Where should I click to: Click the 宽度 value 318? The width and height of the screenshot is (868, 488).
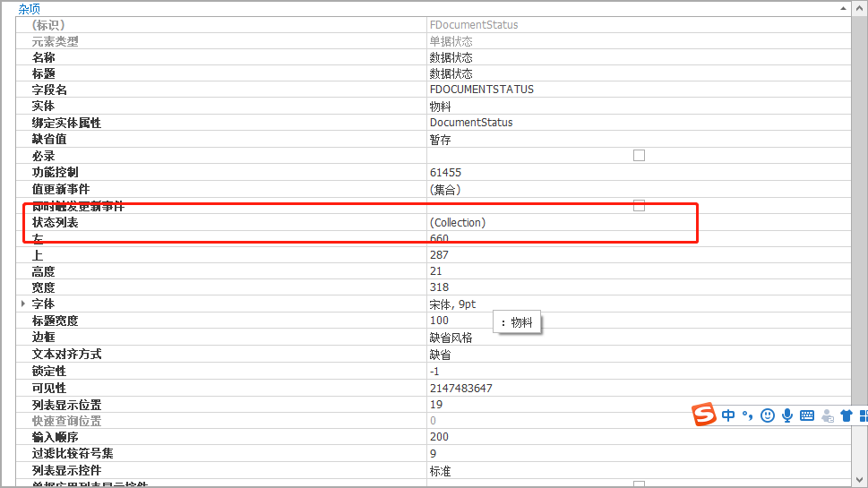[x=439, y=287]
